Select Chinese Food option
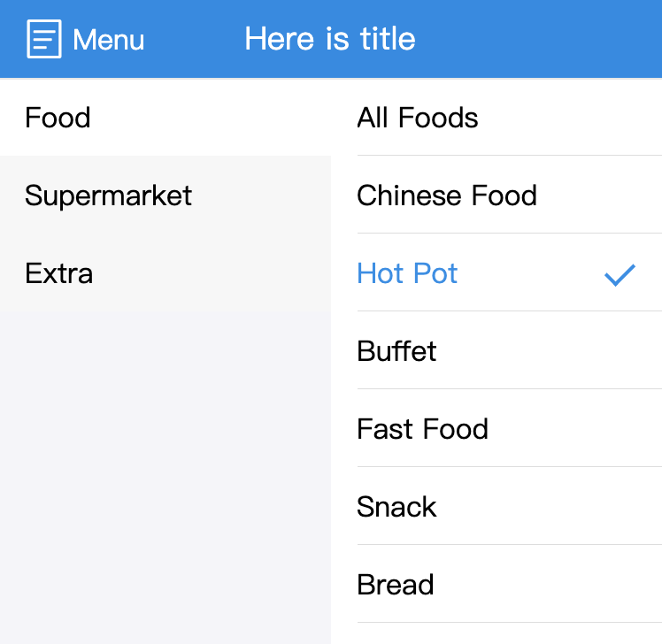The height and width of the screenshot is (644, 662). point(447,195)
